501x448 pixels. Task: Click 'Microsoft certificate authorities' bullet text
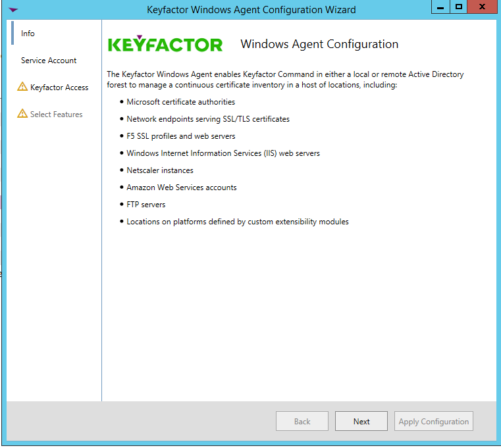click(x=181, y=102)
